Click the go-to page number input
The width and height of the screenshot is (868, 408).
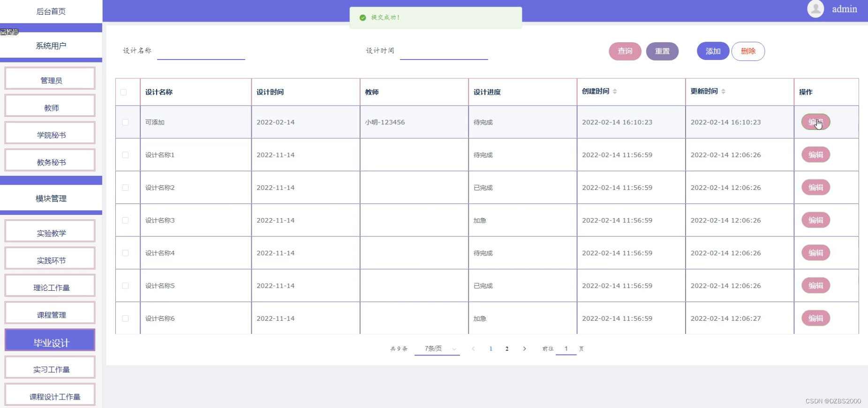click(566, 348)
